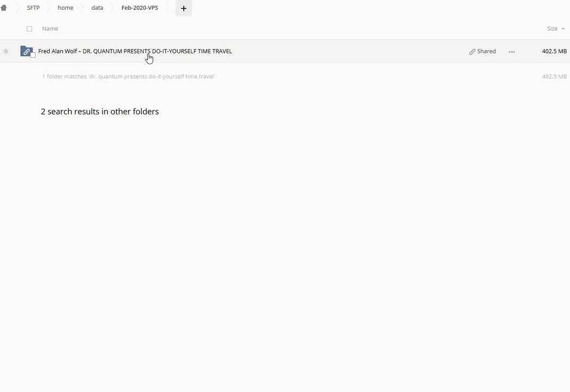Open the Fred Alan Wolf folder by name
570x392 pixels.
tap(135, 51)
